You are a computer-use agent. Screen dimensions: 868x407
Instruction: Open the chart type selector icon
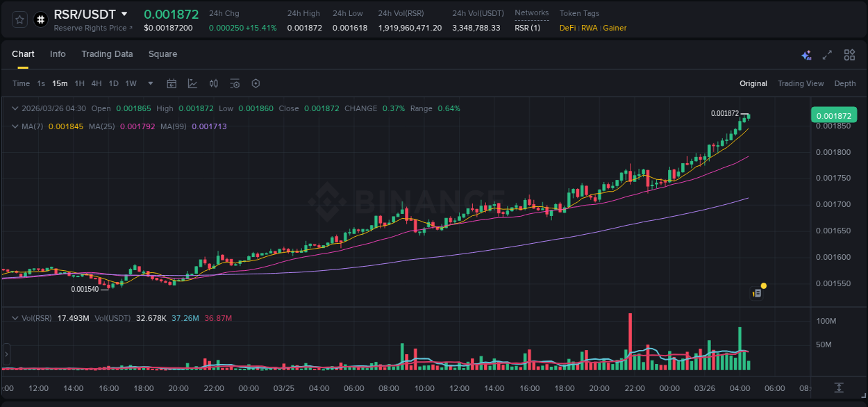coord(192,83)
